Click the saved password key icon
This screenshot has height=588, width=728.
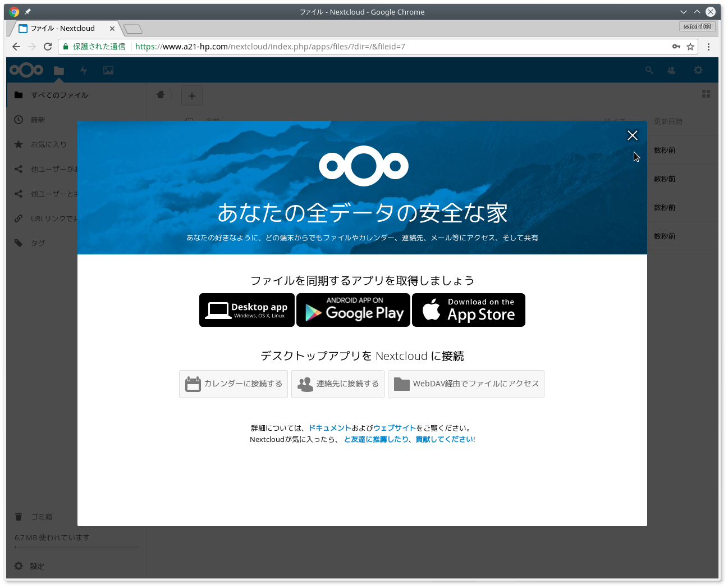[x=676, y=47]
